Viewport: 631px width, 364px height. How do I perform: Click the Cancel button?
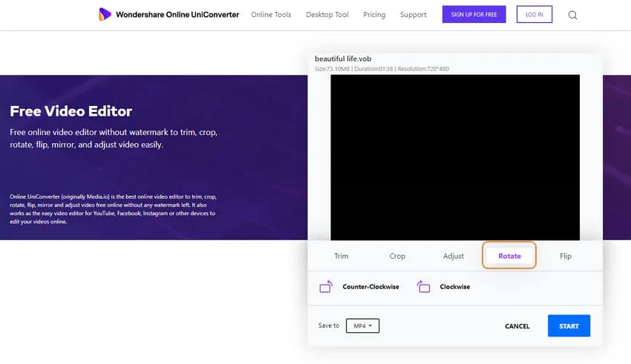coord(517,326)
